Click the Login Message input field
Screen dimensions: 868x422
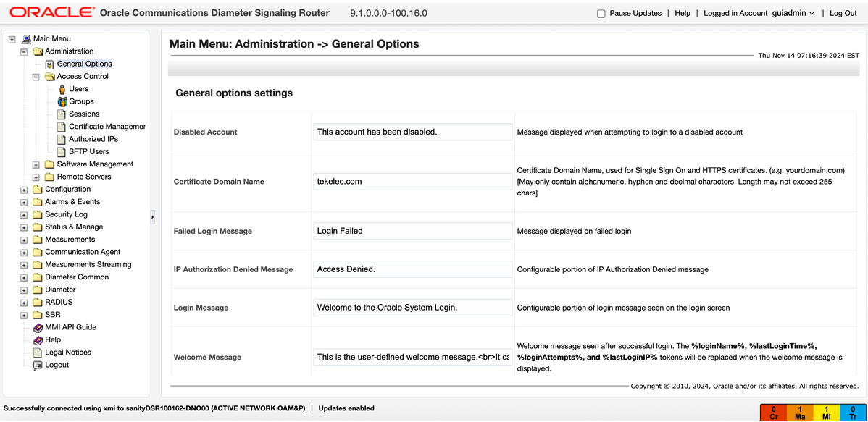[x=412, y=308]
